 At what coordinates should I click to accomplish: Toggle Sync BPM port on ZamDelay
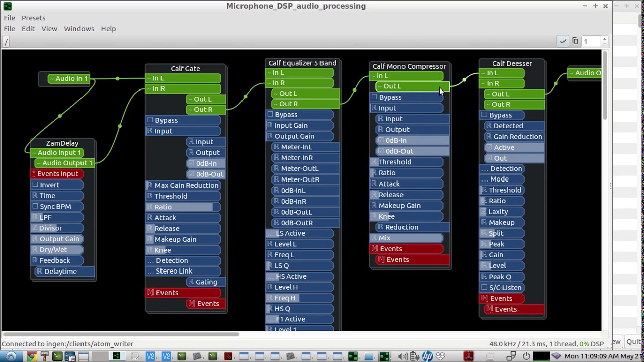click(57, 206)
